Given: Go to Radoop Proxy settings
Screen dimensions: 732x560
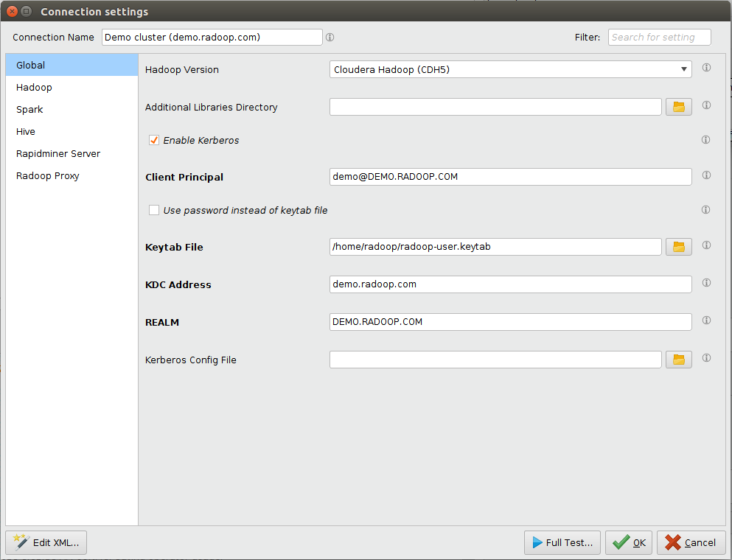Looking at the screenshot, I should coord(47,175).
